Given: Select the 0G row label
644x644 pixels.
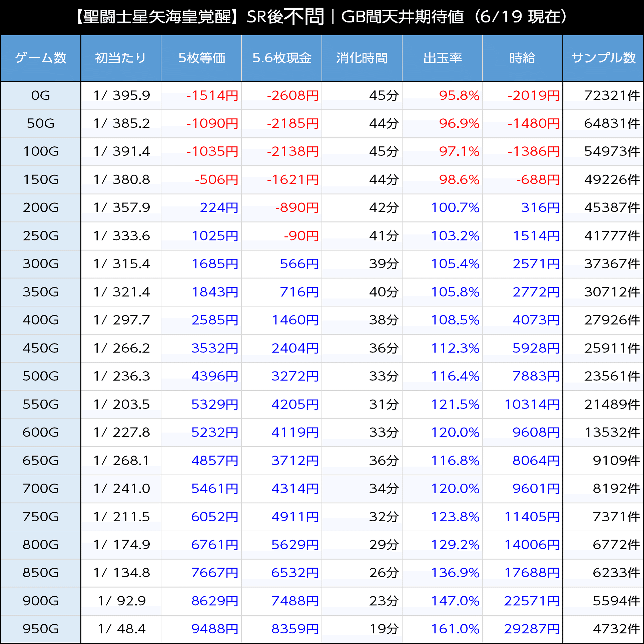Looking at the screenshot, I should [41, 96].
